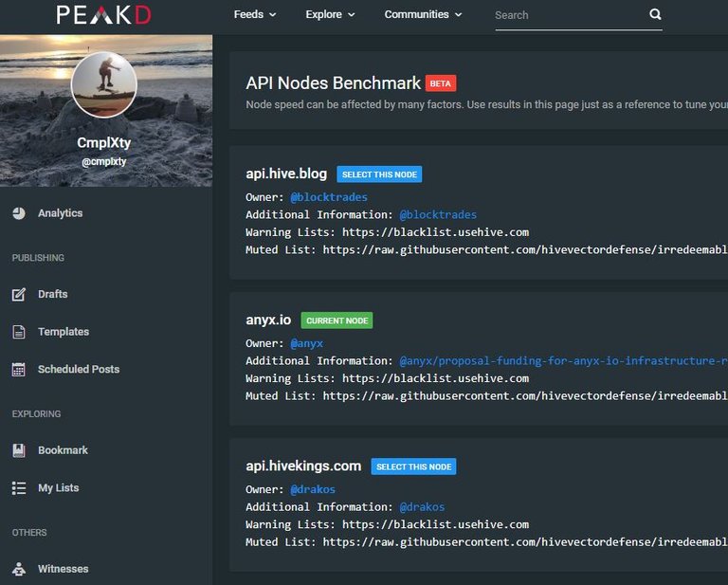Open the @drakos owner link
The width and height of the screenshot is (728, 585).
[313, 489]
